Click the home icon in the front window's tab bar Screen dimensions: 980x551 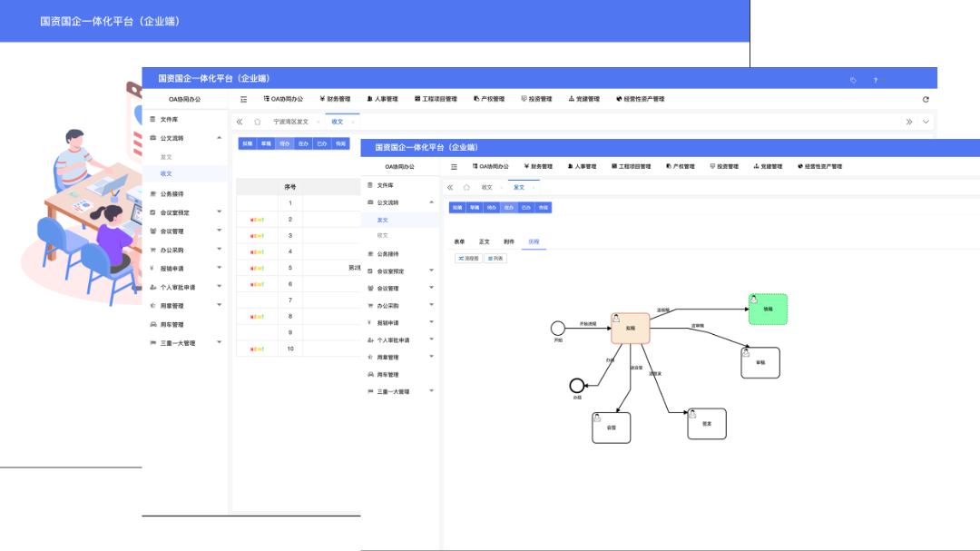click(466, 187)
